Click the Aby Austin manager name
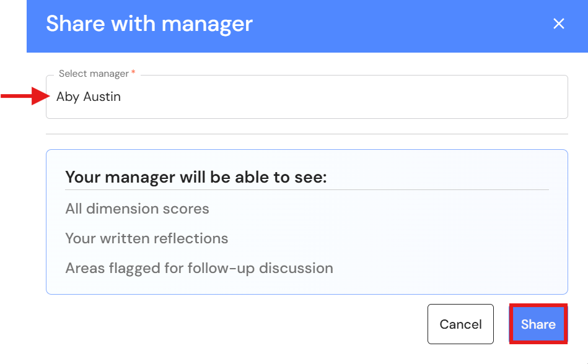This screenshot has width=588, height=364. click(89, 97)
